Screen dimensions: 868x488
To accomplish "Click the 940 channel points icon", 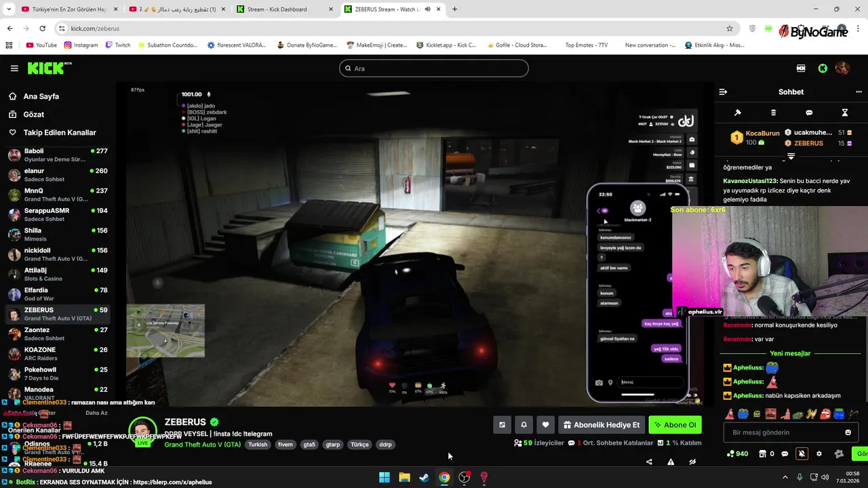I will (738, 454).
